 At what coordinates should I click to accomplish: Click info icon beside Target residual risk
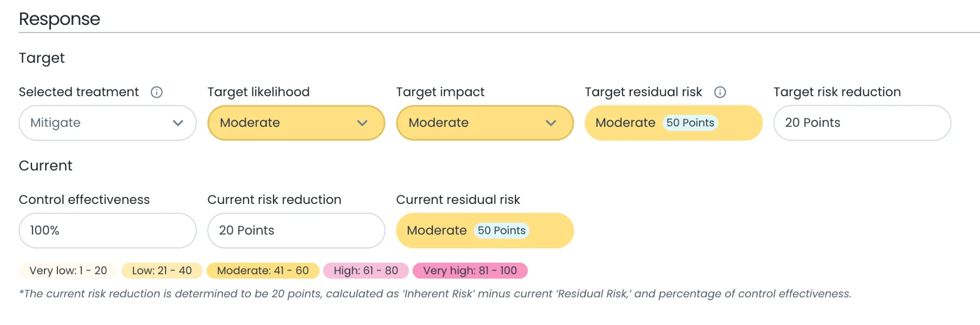coord(720,92)
